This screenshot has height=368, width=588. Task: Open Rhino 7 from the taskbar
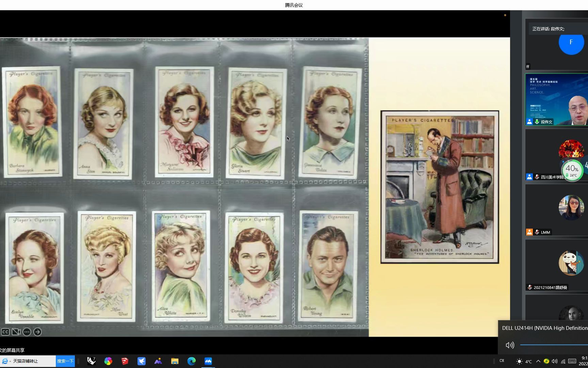[91, 361]
